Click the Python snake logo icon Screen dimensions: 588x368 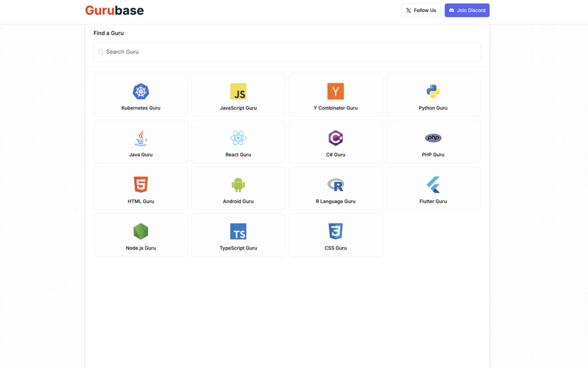tap(433, 91)
